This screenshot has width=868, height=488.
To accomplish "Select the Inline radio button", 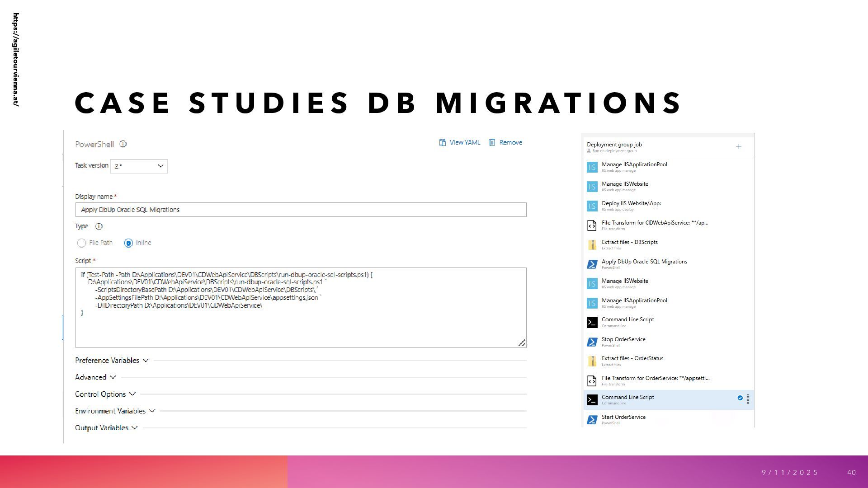I will [128, 243].
